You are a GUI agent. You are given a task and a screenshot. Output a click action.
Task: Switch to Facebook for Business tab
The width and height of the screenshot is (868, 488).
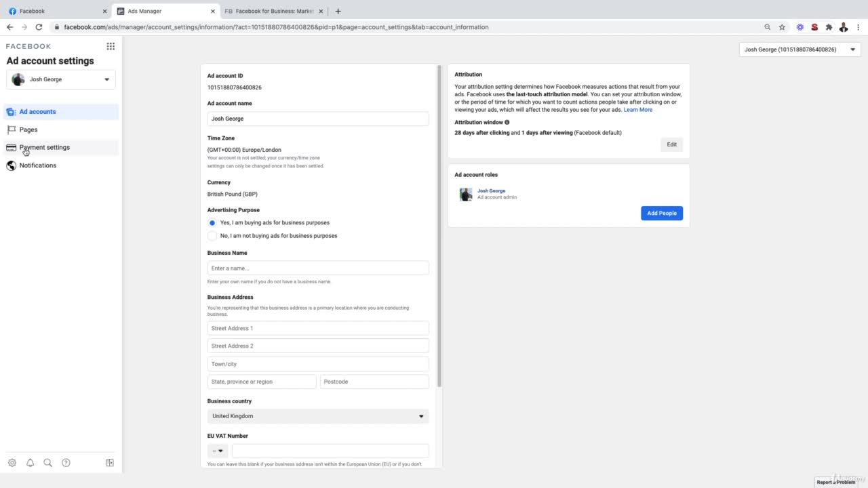273,11
